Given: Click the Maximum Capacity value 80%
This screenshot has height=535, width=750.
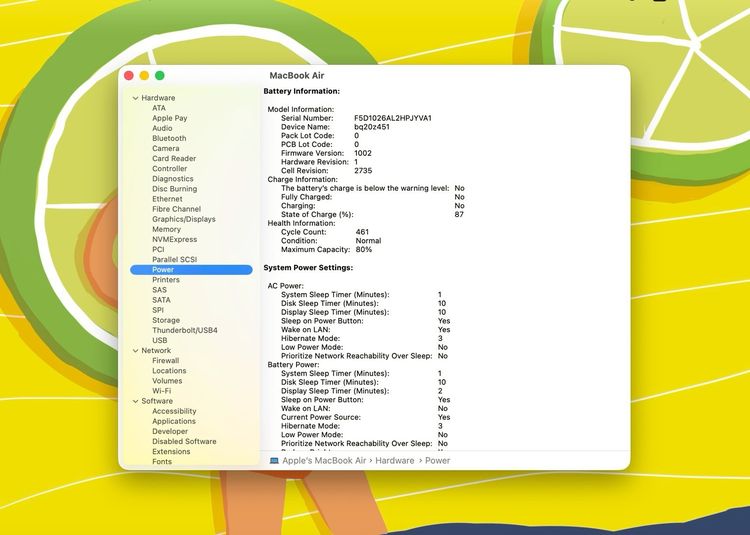Looking at the screenshot, I should pyautogui.click(x=364, y=250).
